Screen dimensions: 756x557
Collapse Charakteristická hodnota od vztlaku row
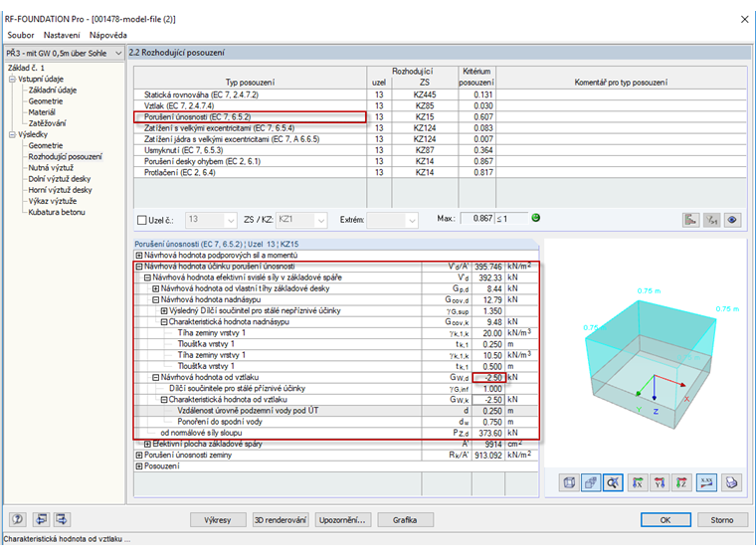pyautogui.click(x=164, y=399)
